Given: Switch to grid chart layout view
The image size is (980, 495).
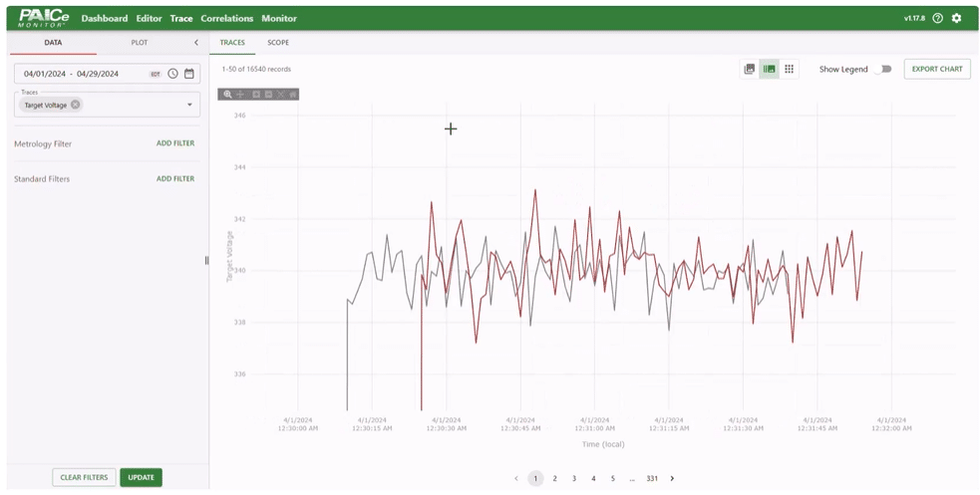Looking at the screenshot, I should tap(789, 70).
